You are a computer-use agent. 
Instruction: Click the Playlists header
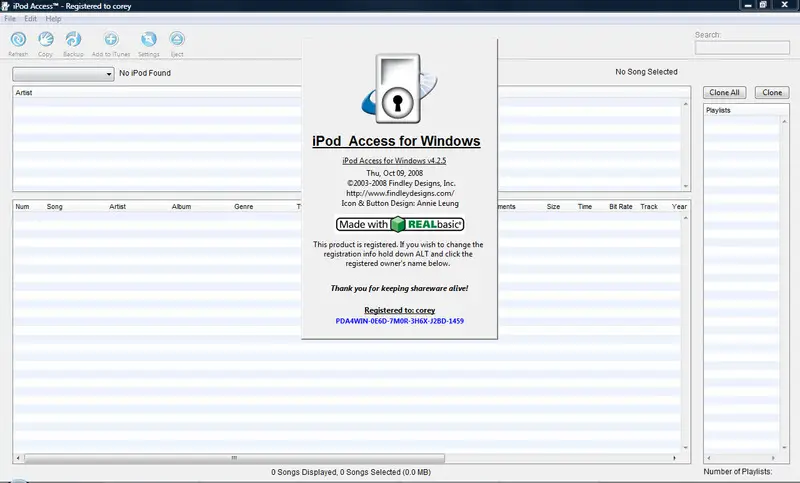pos(718,110)
